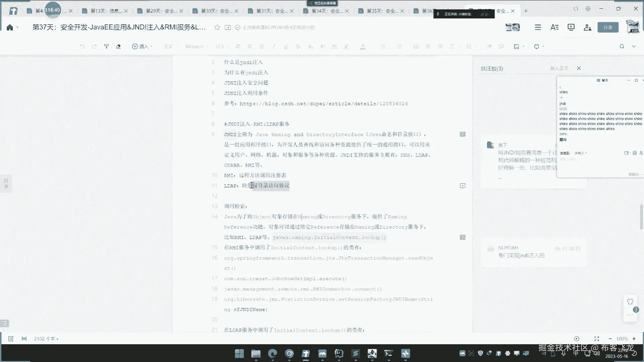644x362 pixels.
Task: Click the add collaborator icon
Action: coord(587,27)
